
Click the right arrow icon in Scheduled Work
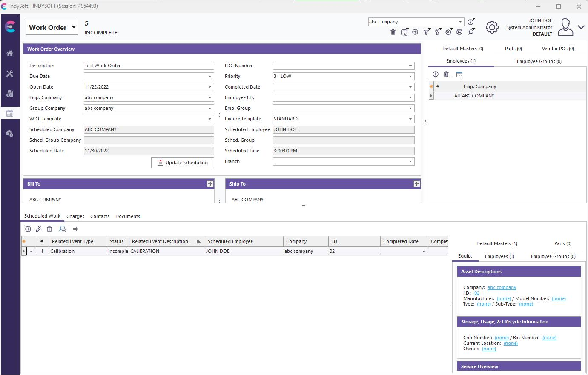click(x=76, y=229)
